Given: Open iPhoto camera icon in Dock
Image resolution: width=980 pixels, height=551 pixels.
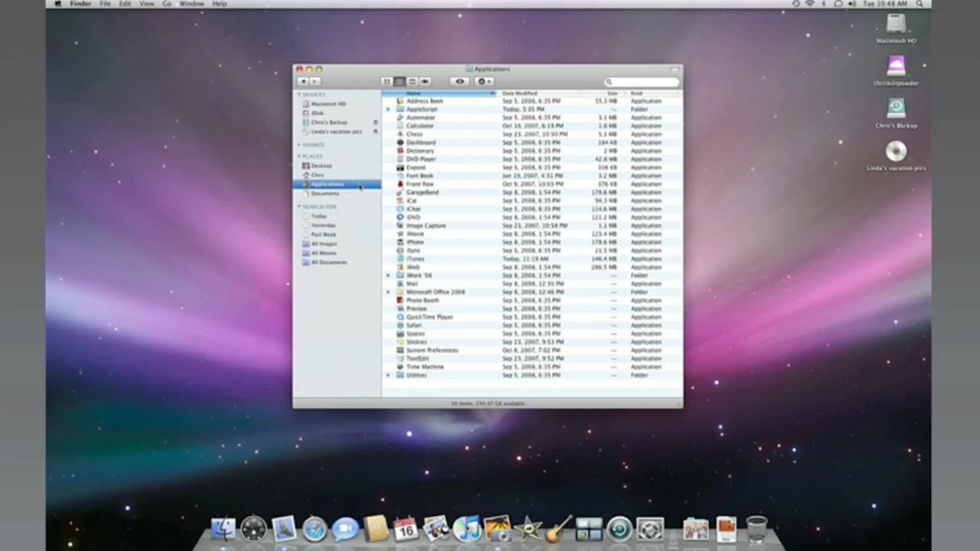Looking at the screenshot, I should point(497,529).
